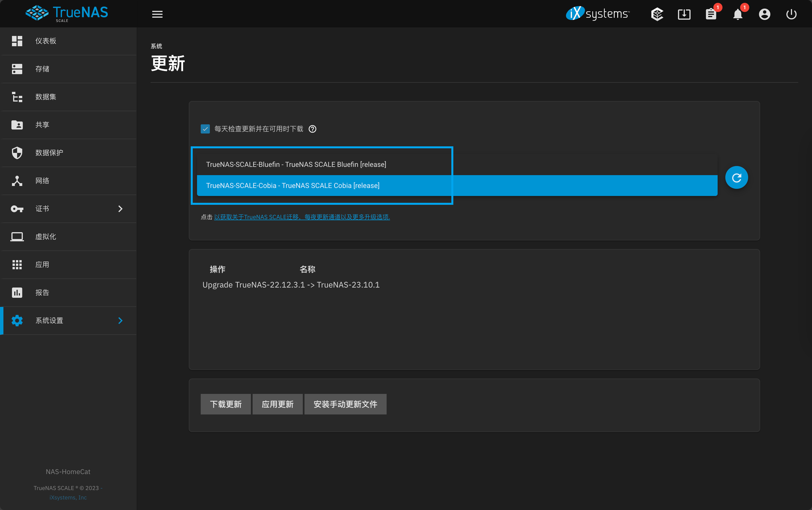The height and width of the screenshot is (510, 812).
Task: Click the blue refresh trains button
Action: (736, 177)
